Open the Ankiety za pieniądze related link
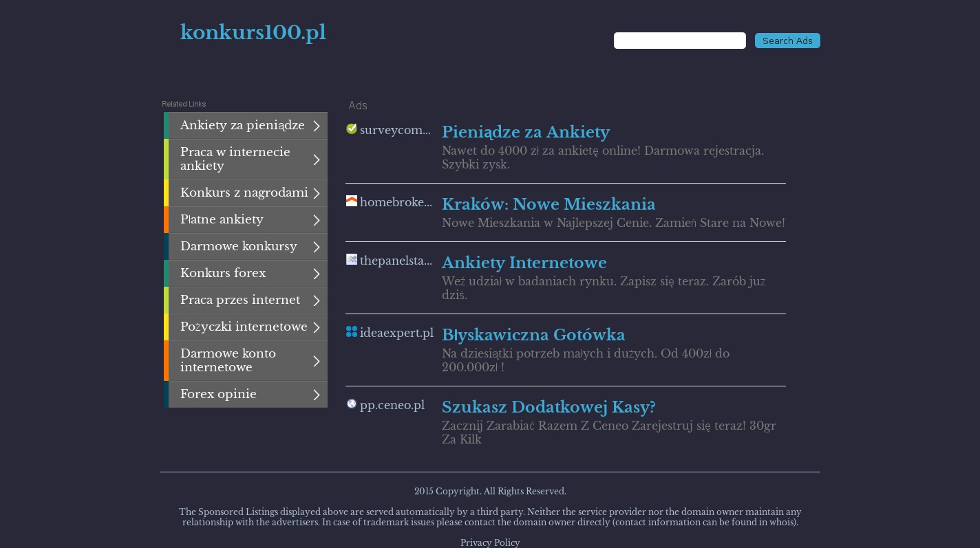The width and height of the screenshot is (980, 548). click(x=242, y=126)
